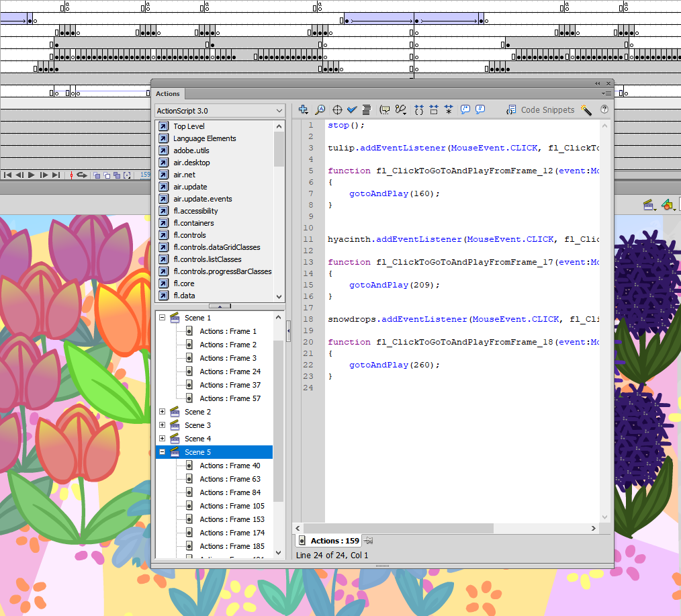The image size is (681, 616).
Task: Click the Actions panel tab
Action: (x=168, y=93)
